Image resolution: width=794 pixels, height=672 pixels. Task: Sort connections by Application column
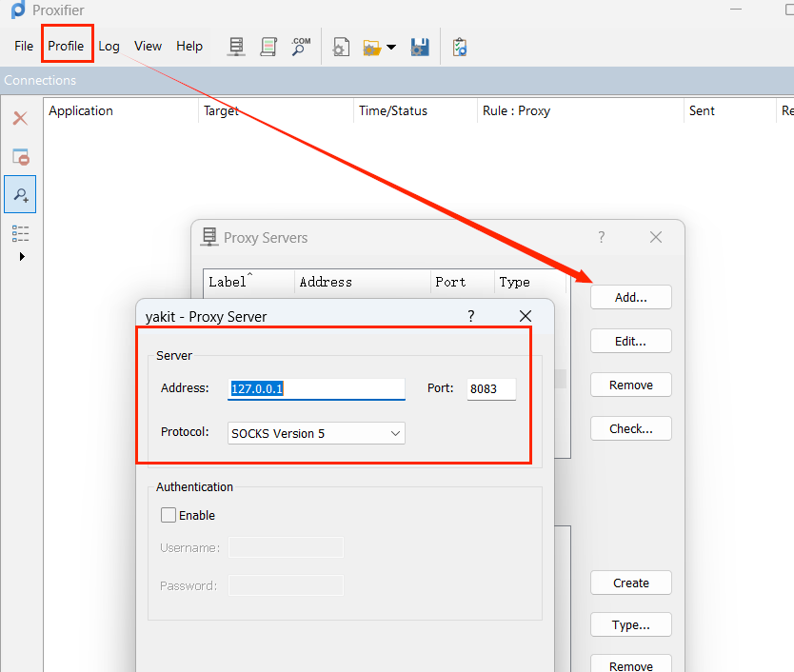click(121, 111)
